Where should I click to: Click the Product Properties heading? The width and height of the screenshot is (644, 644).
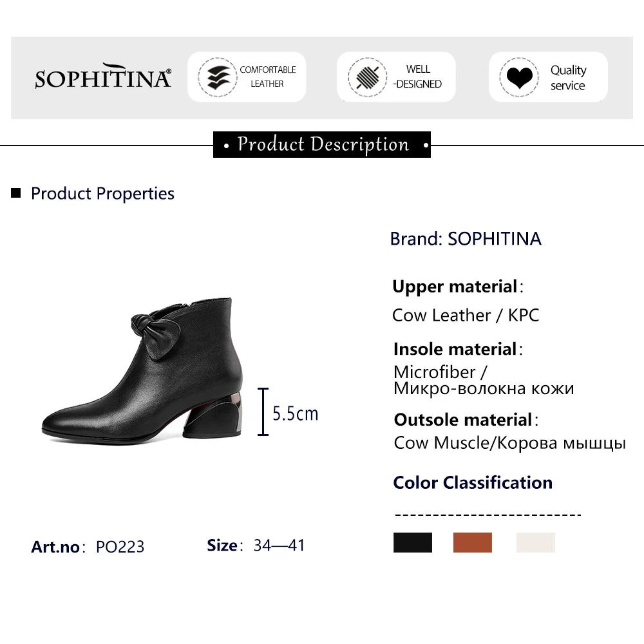click(x=102, y=193)
